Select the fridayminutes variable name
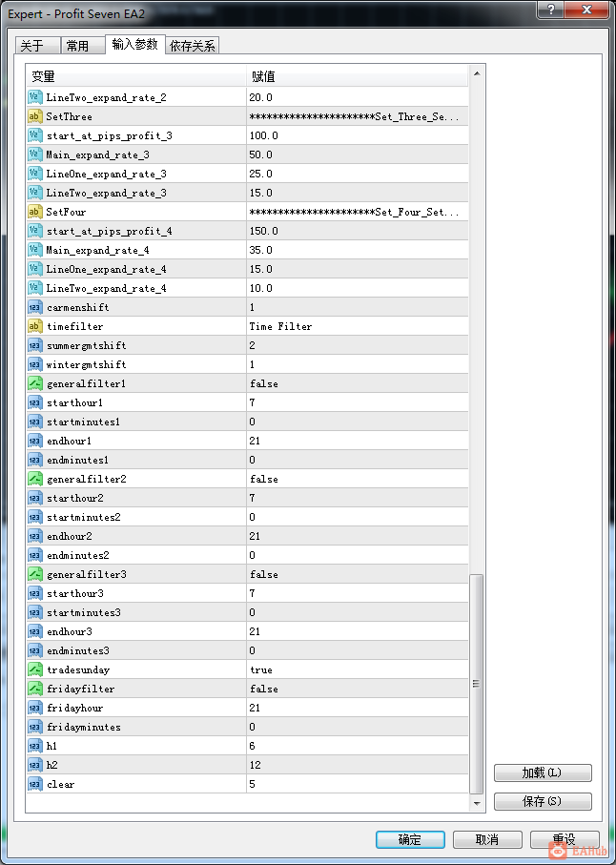Viewport: 616px width, 865px height. tap(84, 727)
